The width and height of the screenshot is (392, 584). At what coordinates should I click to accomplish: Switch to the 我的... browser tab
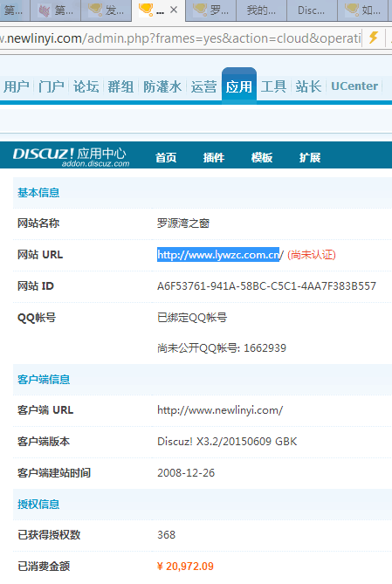(262, 10)
